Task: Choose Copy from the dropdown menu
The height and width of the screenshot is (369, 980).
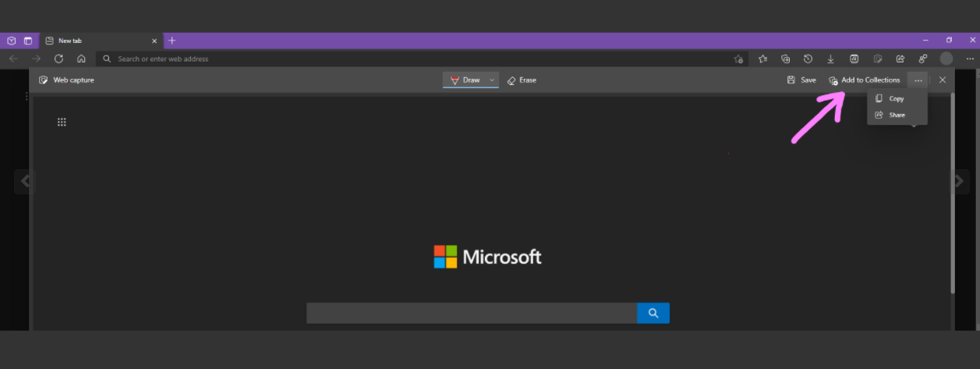Action: point(897,99)
